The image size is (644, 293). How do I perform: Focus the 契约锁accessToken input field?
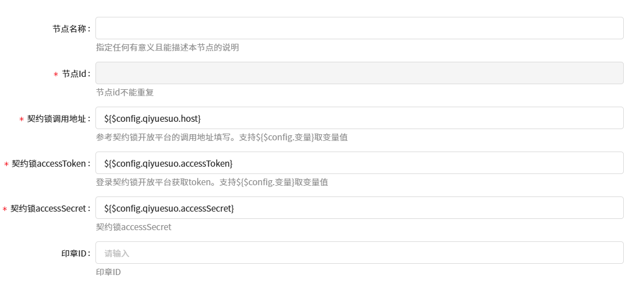(359, 163)
